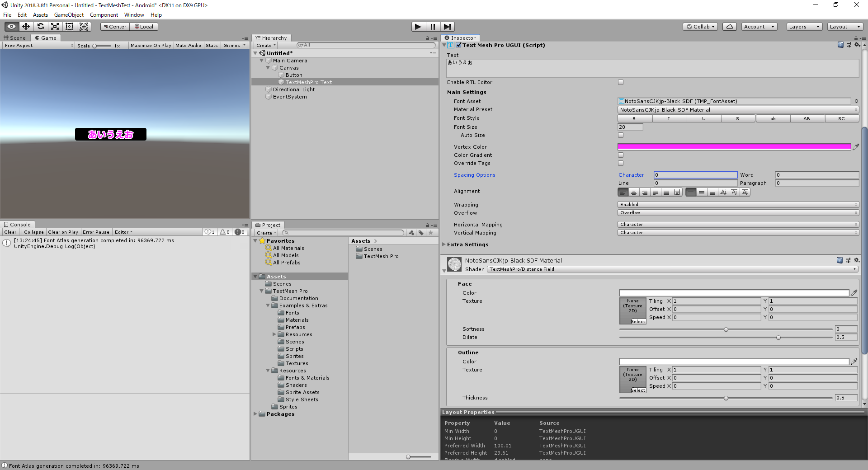Open the Free Aspect dropdown
The height and width of the screenshot is (470, 868).
tap(39, 45)
